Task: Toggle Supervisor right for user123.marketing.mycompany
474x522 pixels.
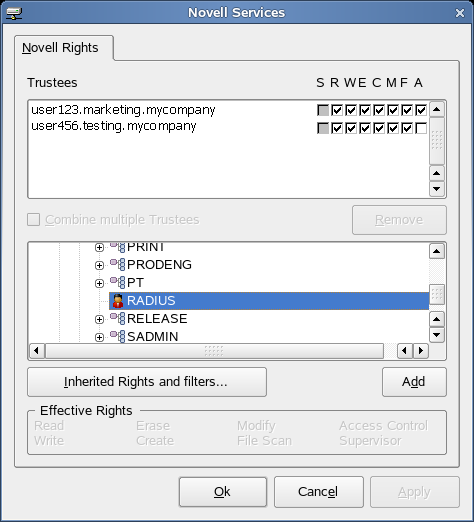Action: 323,110
